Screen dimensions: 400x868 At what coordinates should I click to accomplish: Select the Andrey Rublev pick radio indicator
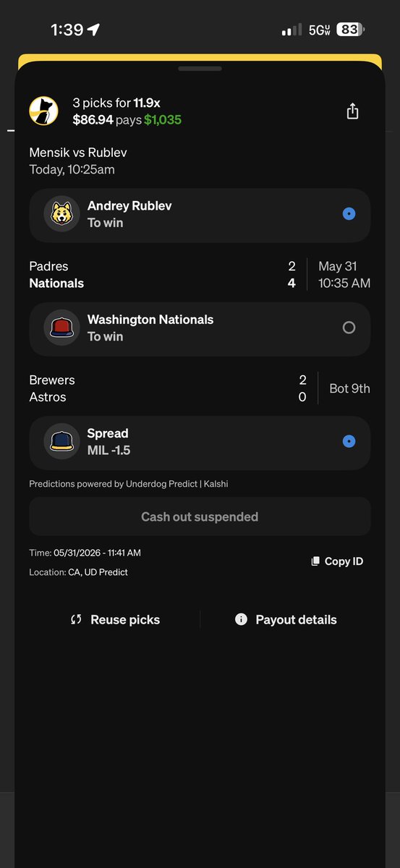pyautogui.click(x=349, y=214)
